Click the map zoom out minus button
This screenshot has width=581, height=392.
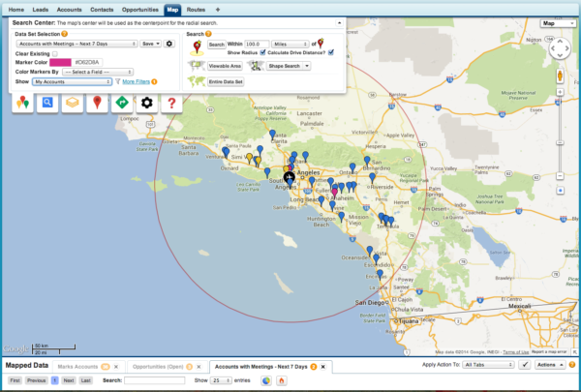560,176
